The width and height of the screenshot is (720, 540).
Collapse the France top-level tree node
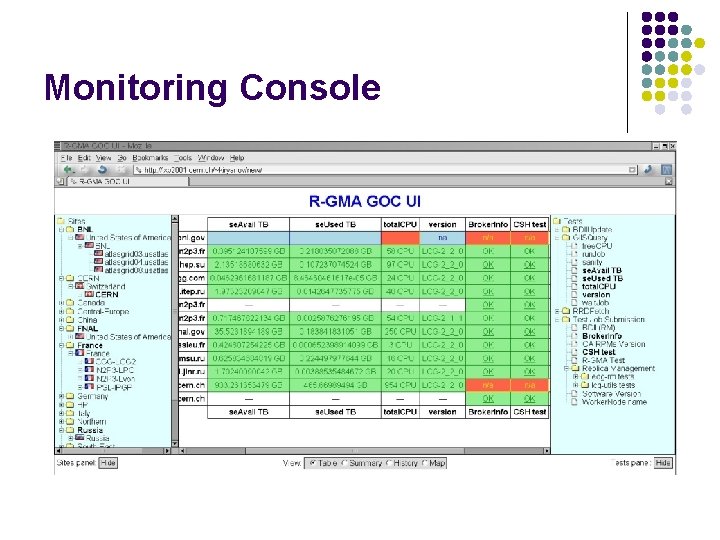[x=61, y=345]
